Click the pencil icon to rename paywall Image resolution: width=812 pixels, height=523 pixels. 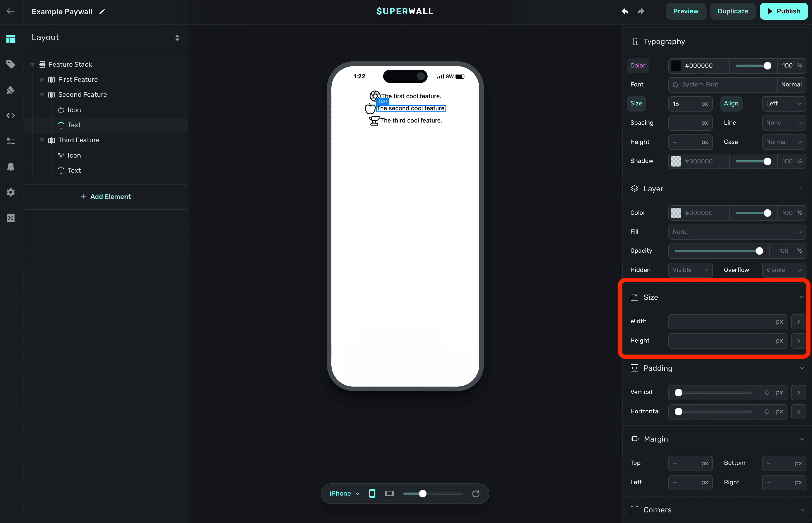point(102,11)
